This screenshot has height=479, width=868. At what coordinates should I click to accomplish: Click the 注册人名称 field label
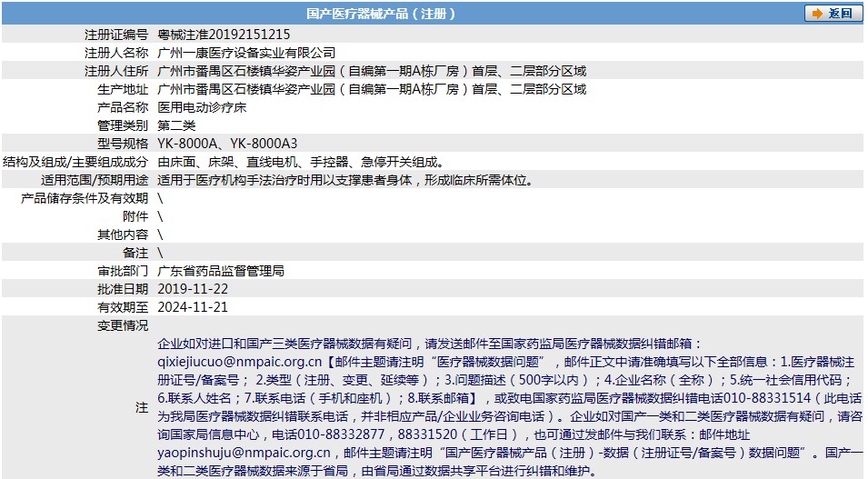[x=116, y=53]
